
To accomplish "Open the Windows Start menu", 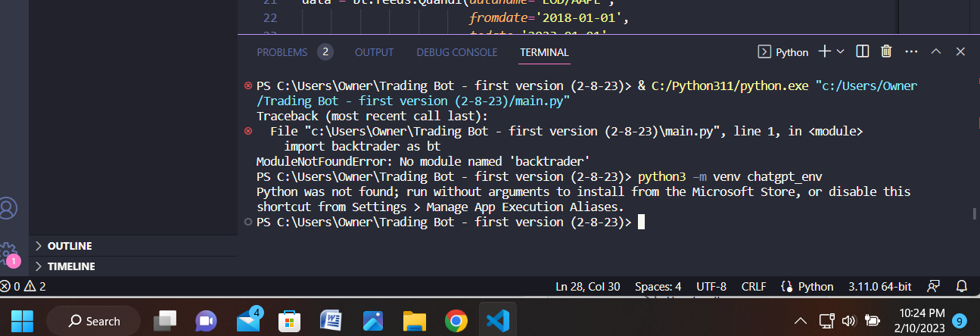I will [21, 321].
